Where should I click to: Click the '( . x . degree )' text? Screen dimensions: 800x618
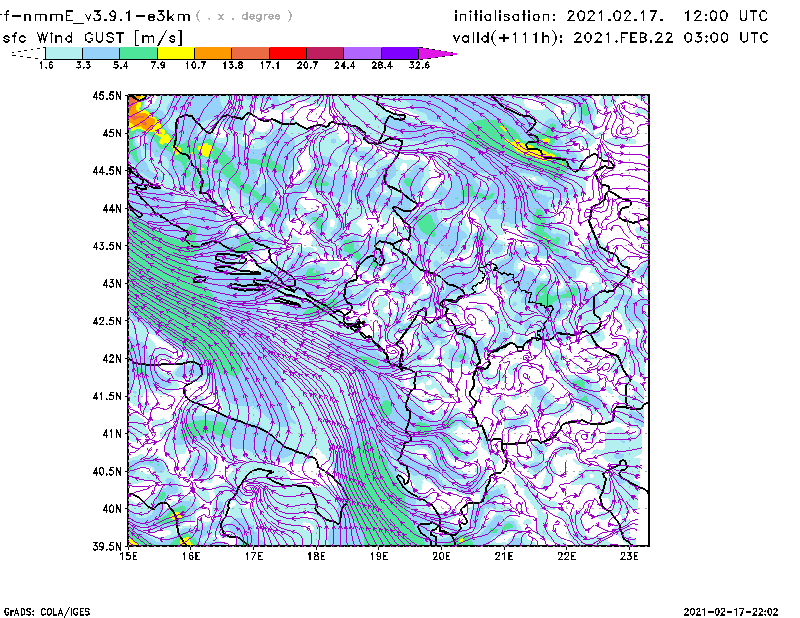tap(244, 16)
